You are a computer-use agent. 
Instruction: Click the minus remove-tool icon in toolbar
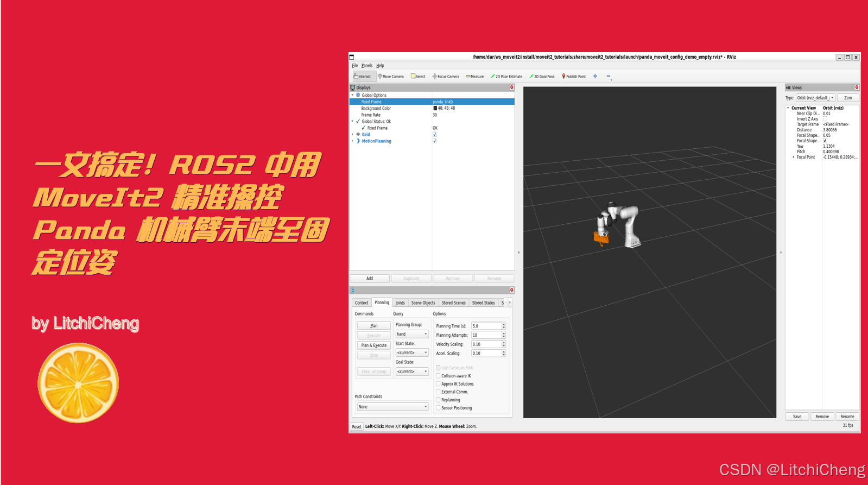[x=608, y=77]
